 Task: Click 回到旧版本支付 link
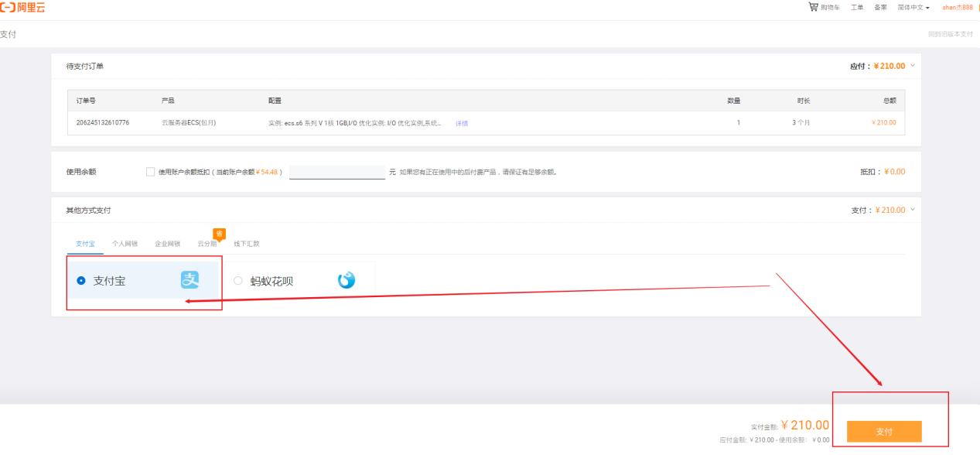pyautogui.click(x=951, y=34)
